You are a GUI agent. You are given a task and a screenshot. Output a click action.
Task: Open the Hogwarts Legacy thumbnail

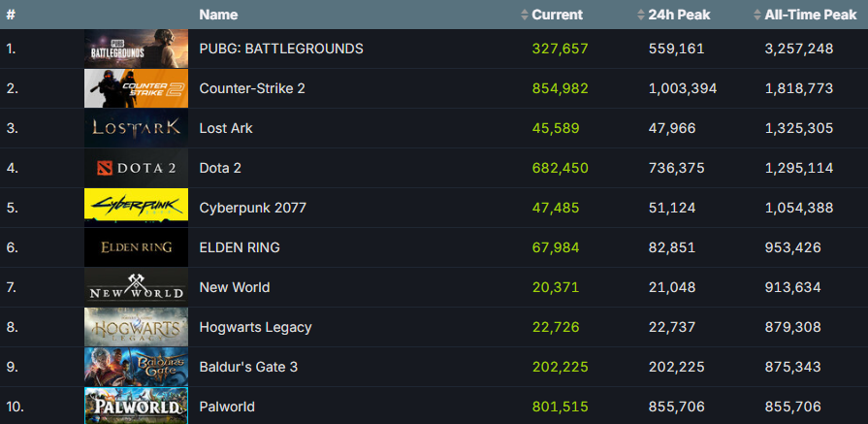pos(136,327)
